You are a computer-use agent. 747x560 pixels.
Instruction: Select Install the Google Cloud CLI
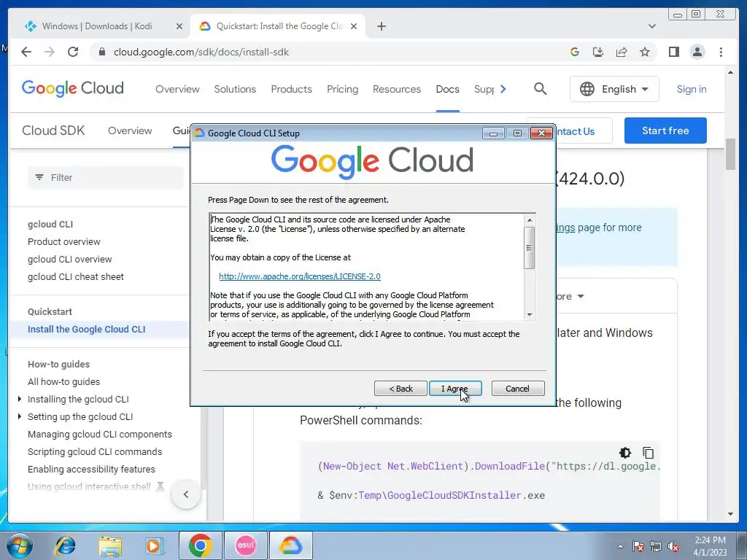86,329
